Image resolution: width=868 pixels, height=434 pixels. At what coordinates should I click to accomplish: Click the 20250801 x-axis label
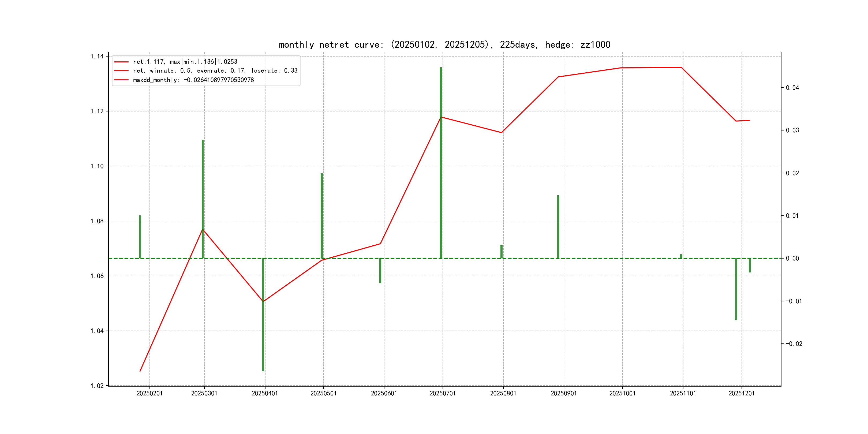tap(503, 394)
